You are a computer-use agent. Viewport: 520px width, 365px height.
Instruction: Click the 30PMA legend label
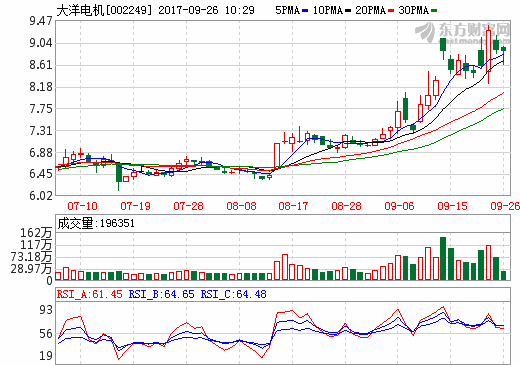click(413, 10)
